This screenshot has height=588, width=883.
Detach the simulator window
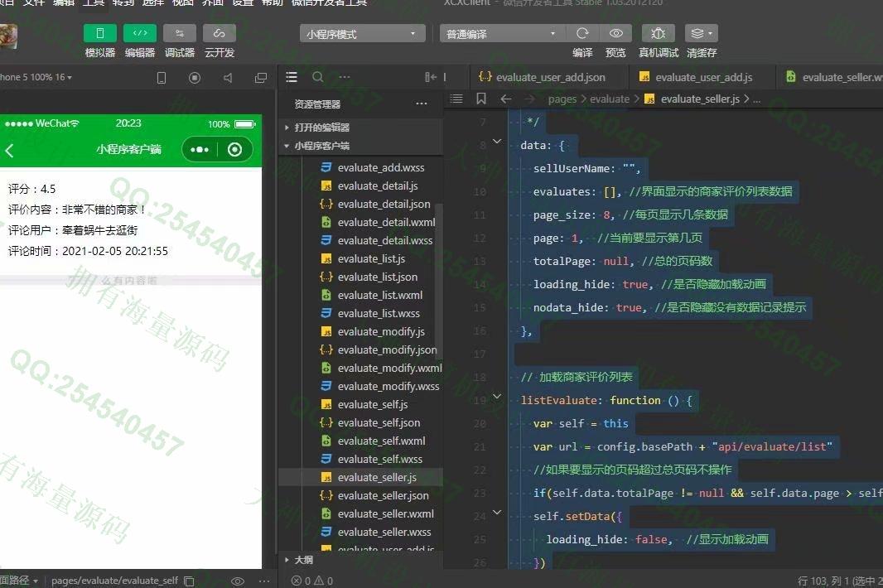261,78
